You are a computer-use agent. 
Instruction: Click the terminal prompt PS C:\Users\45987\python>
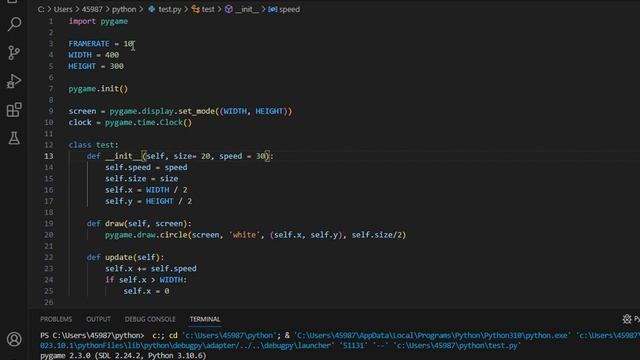pyautogui.click(x=92, y=336)
